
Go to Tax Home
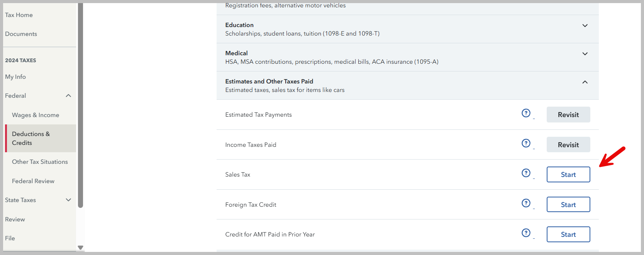(19, 15)
